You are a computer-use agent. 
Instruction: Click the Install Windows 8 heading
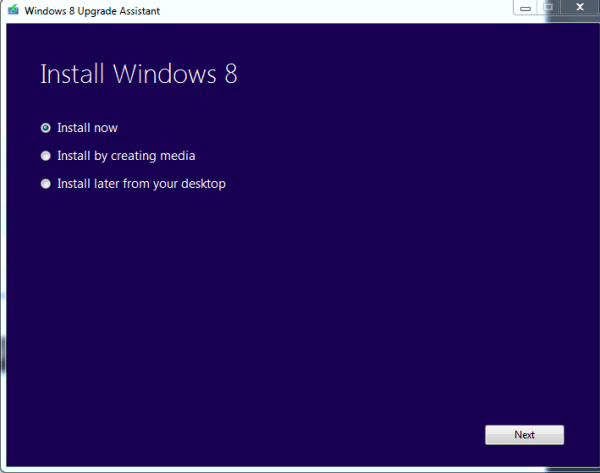click(139, 73)
